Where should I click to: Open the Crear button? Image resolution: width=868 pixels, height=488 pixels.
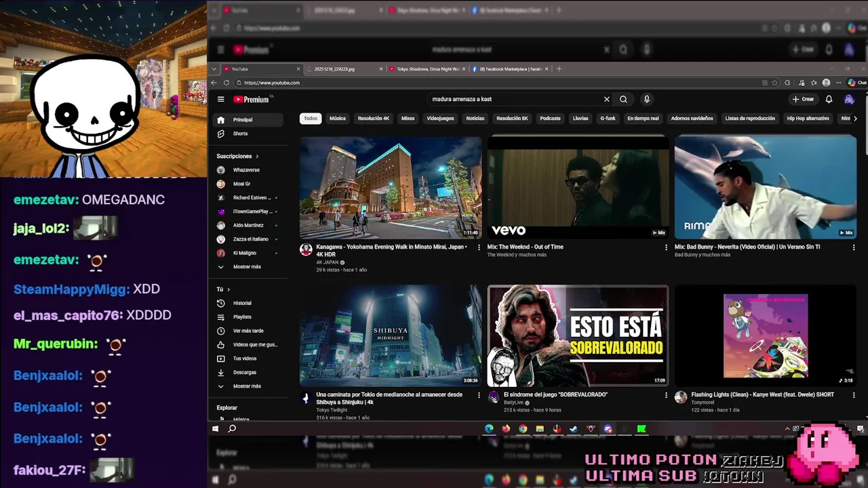click(x=803, y=99)
